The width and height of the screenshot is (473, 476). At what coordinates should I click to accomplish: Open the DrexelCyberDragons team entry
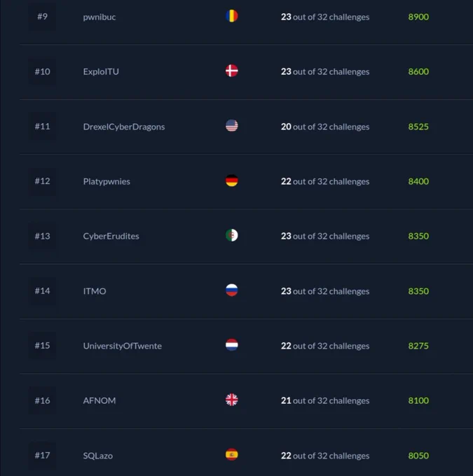click(124, 127)
